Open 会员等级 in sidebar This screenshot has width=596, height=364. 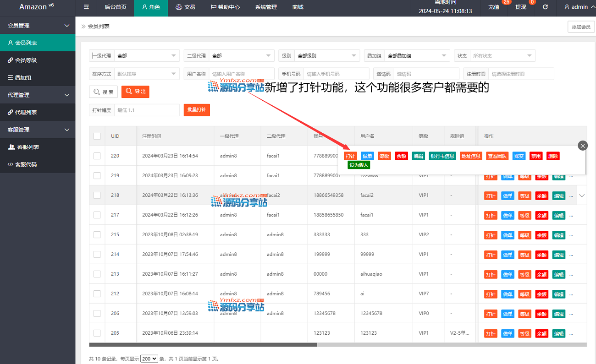pyautogui.click(x=26, y=60)
